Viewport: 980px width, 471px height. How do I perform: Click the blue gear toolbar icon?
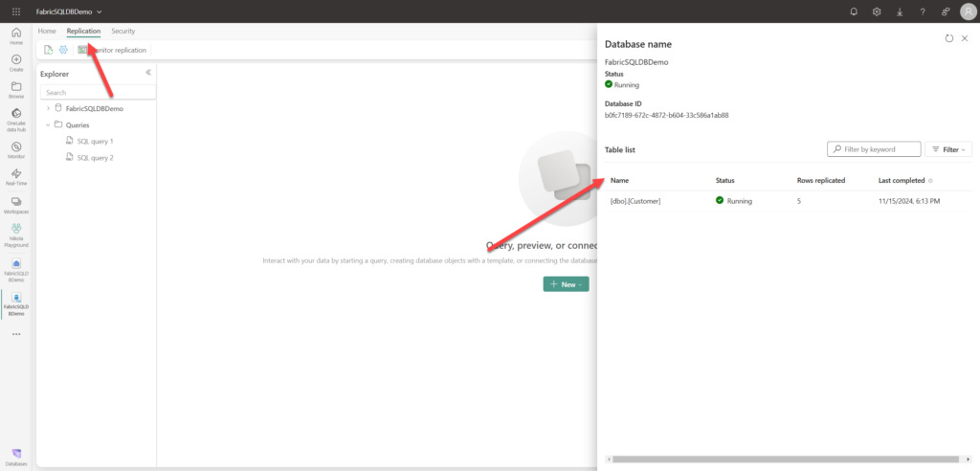pos(63,50)
